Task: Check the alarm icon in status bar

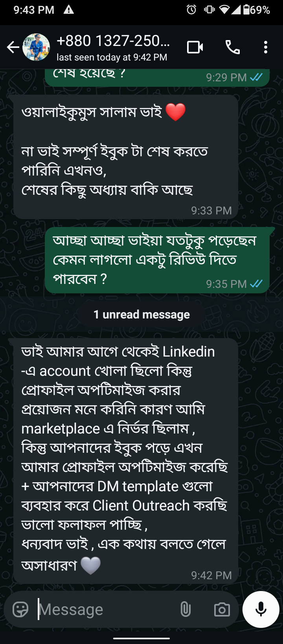Action: click(191, 10)
